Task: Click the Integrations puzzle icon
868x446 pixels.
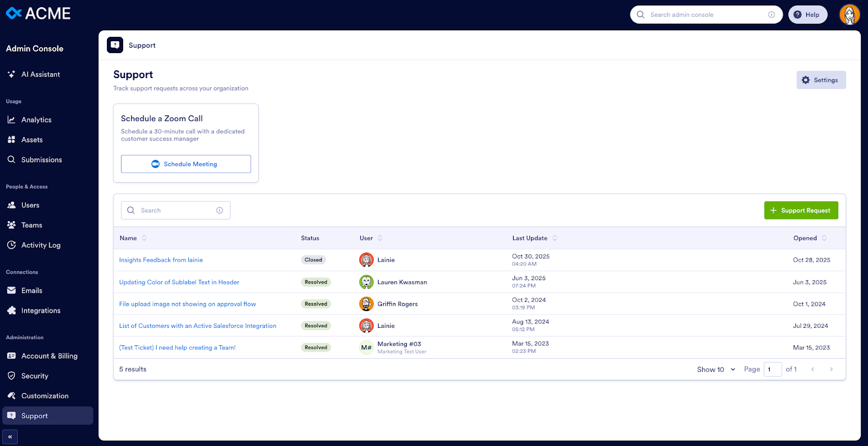Action: coord(11,311)
